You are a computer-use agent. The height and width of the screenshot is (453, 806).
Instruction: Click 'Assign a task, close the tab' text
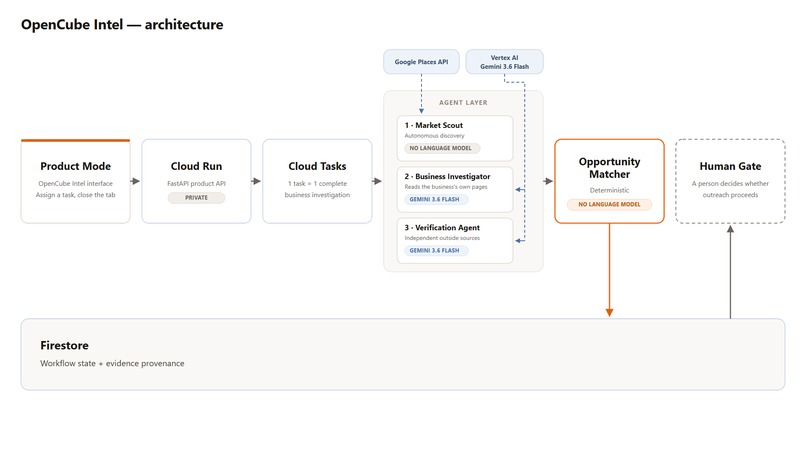pos(76,195)
